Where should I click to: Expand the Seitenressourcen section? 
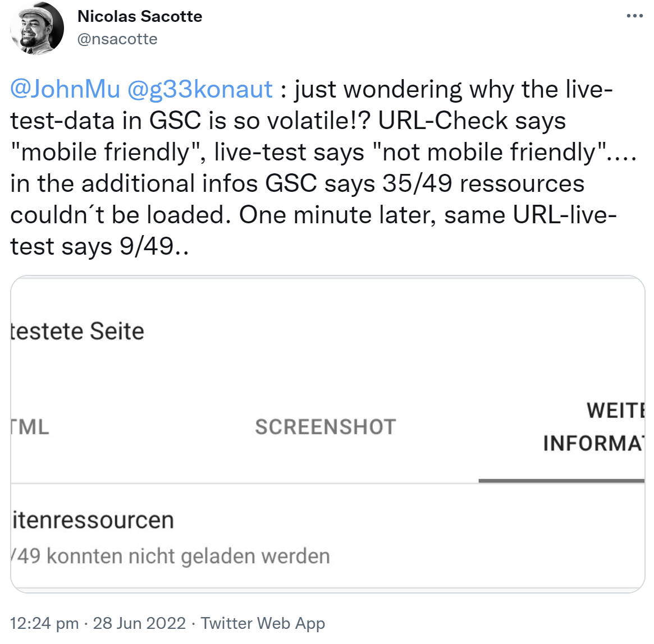[93, 519]
